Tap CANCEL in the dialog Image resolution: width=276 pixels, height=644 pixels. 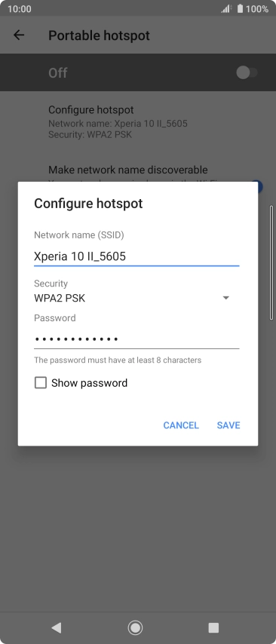pos(181,425)
